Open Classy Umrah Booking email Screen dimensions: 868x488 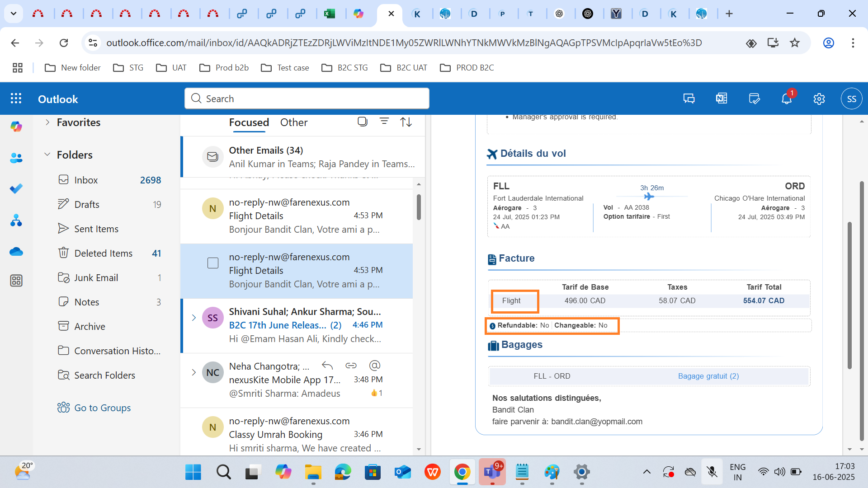point(297,435)
